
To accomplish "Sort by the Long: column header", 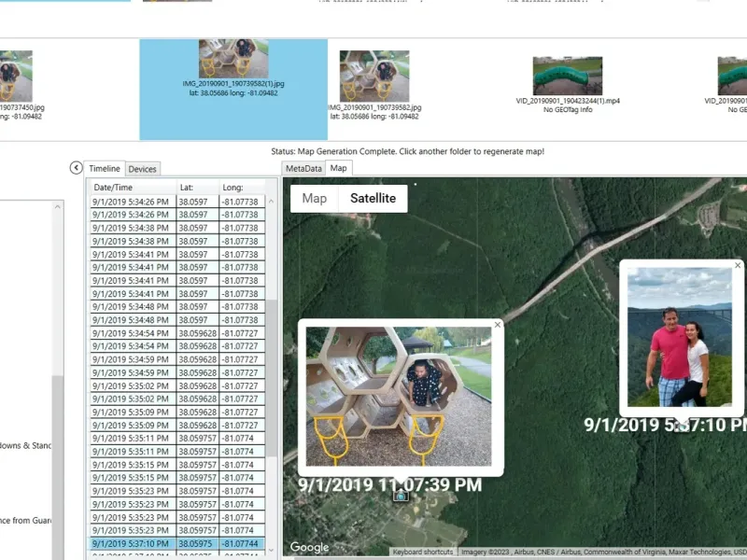I will tap(242, 188).
